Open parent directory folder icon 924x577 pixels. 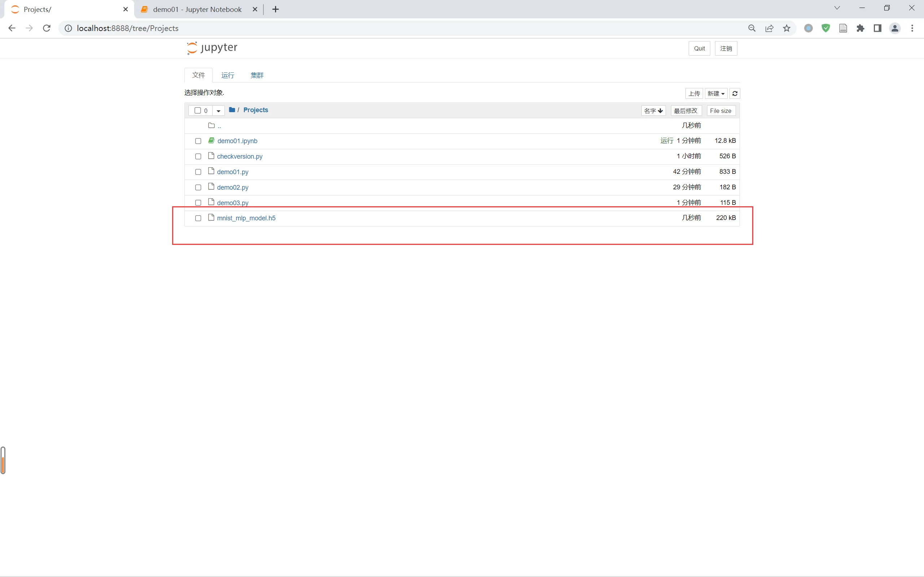[211, 125]
